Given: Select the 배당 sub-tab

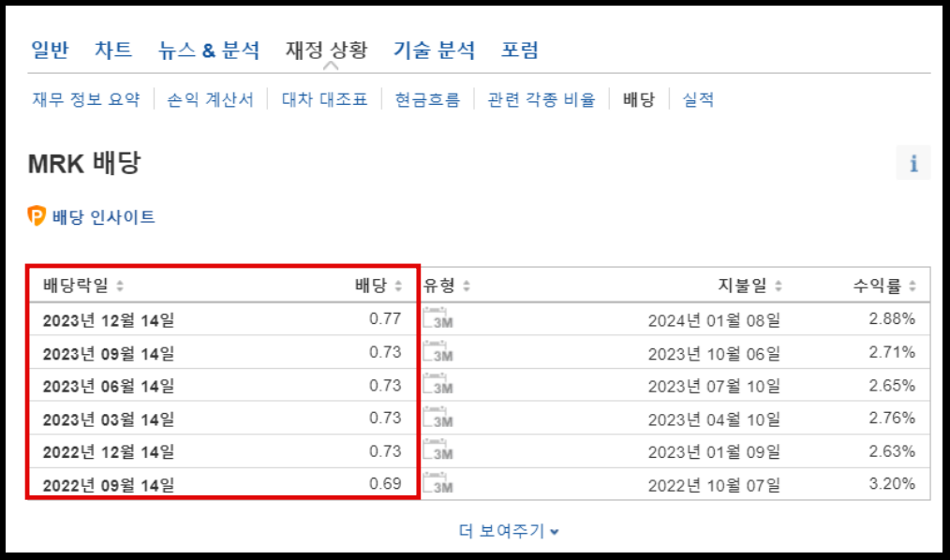Looking at the screenshot, I should [x=639, y=99].
